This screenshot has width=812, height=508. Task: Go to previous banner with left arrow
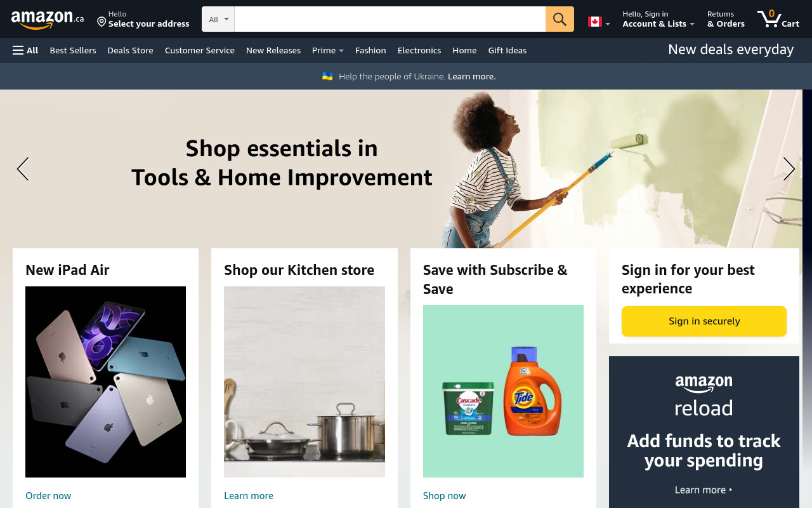tap(23, 169)
